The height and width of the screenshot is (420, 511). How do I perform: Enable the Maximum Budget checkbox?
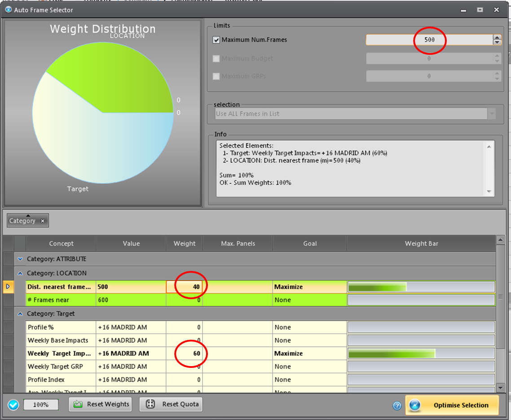(x=216, y=59)
